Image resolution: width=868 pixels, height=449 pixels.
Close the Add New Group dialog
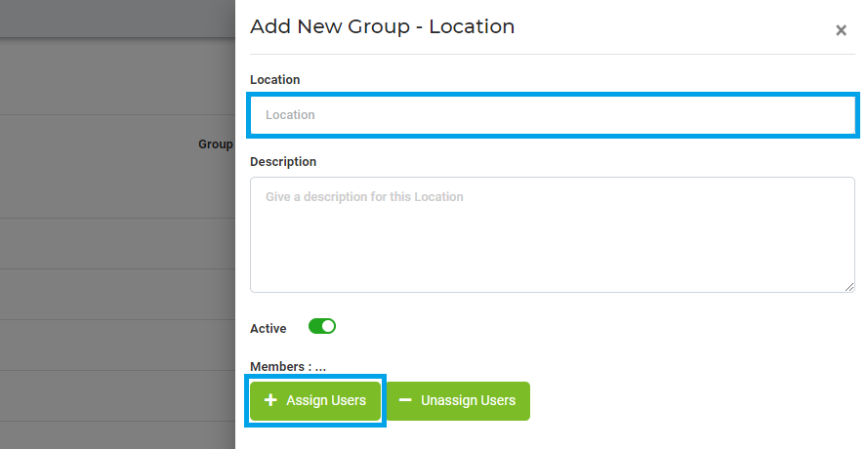tap(841, 30)
